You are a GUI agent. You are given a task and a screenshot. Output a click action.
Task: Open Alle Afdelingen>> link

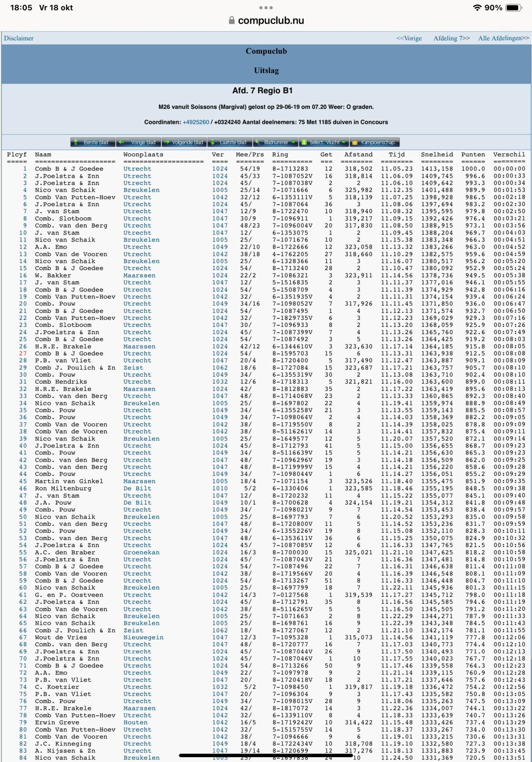[x=503, y=38]
